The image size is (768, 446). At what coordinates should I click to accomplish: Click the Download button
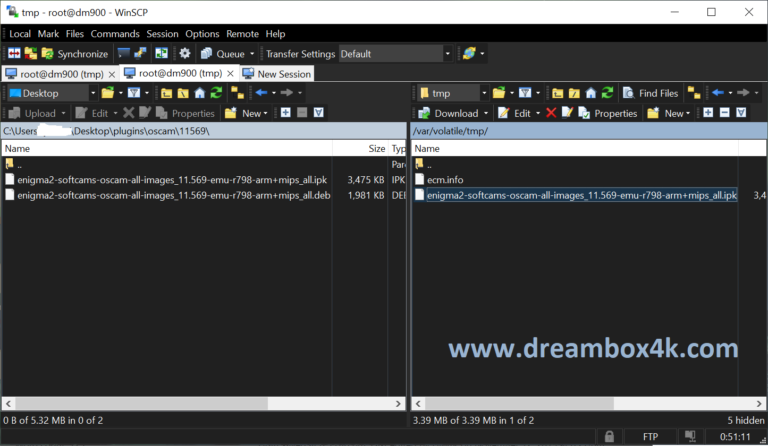coord(448,113)
